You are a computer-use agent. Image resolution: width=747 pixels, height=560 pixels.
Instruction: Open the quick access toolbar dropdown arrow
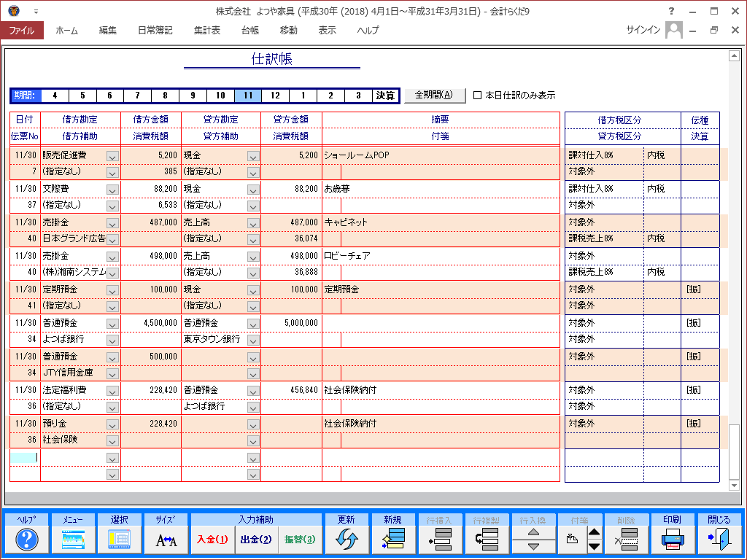(x=36, y=11)
